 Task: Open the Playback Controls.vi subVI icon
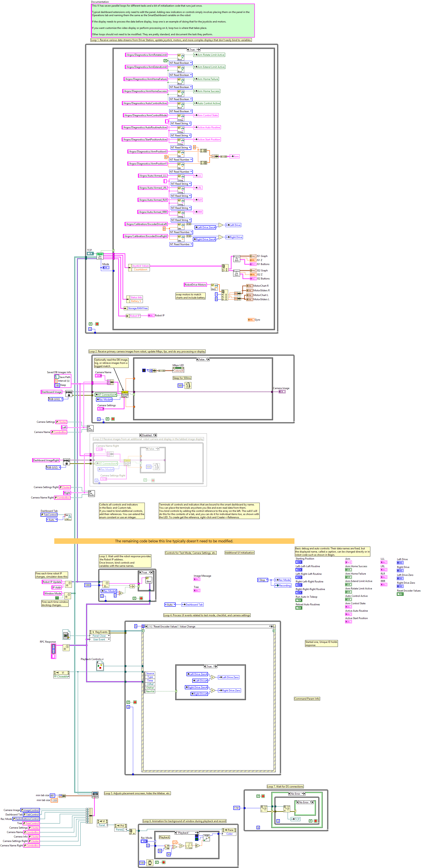[100, 666]
